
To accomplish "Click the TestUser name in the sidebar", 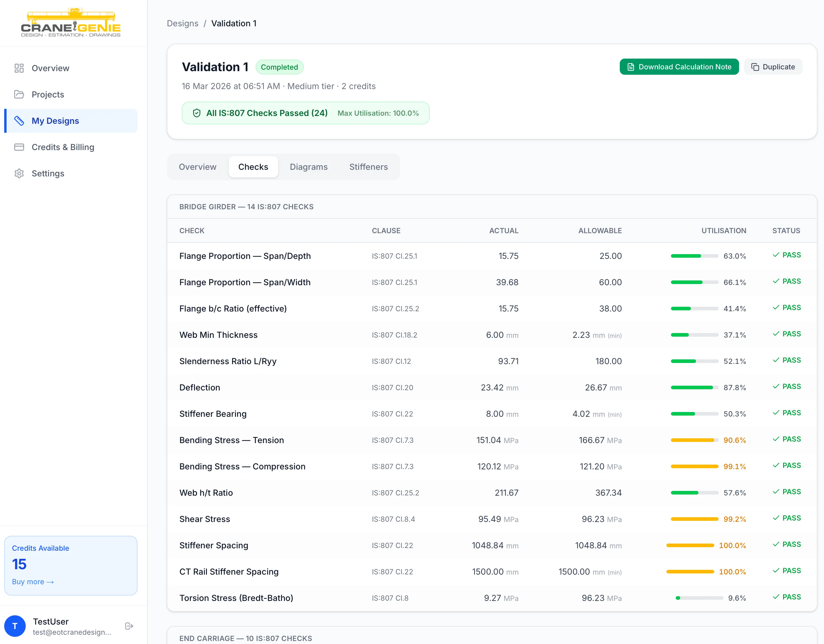I will click(51, 621).
